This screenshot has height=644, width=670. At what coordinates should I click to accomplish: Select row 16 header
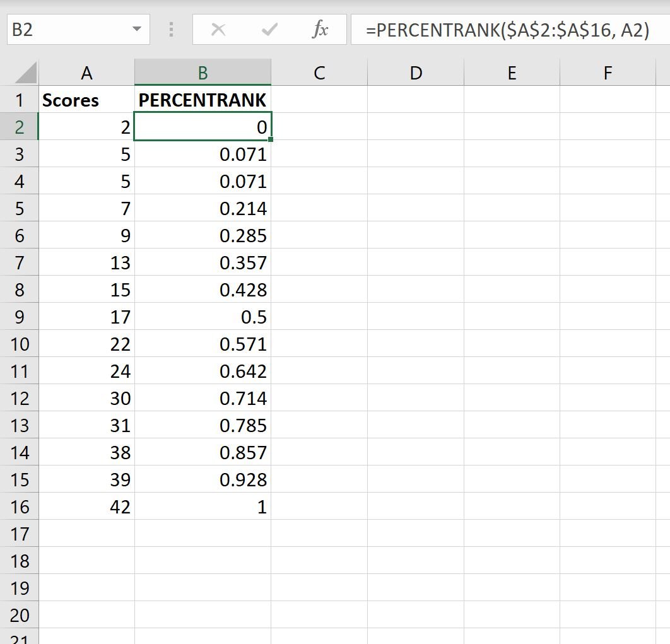tap(19, 506)
